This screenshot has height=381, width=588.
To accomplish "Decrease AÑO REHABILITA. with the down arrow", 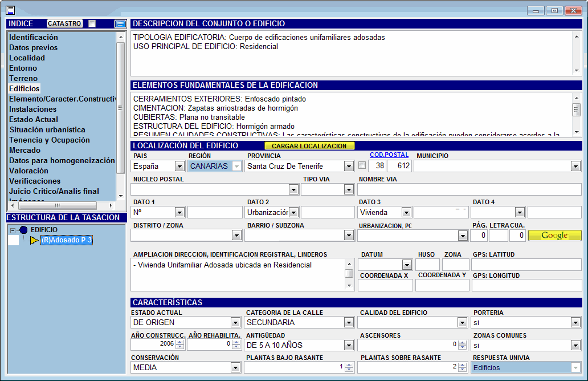I will coord(236,346).
